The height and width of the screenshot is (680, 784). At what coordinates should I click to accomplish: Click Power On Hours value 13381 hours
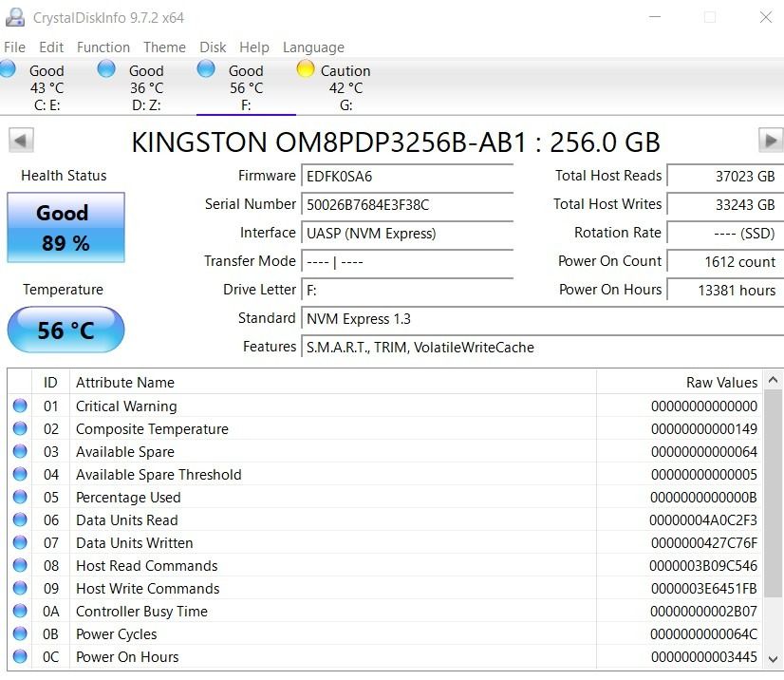point(725,291)
